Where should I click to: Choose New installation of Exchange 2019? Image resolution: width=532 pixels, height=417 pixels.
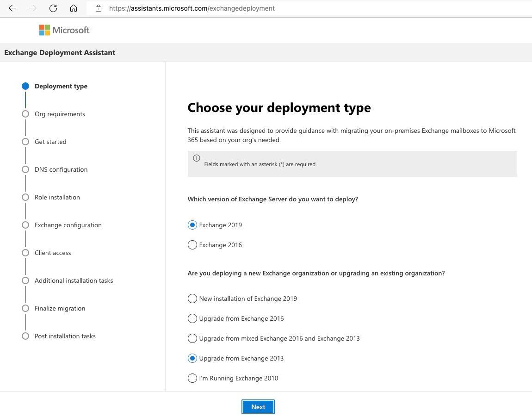(192, 299)
